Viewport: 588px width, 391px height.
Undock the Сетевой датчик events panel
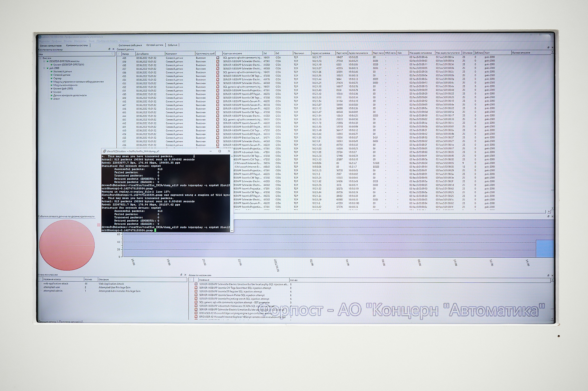[x=548, y=47]
